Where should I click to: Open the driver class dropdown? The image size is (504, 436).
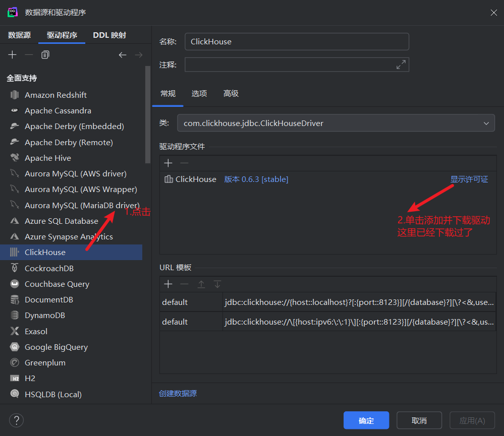486,123
